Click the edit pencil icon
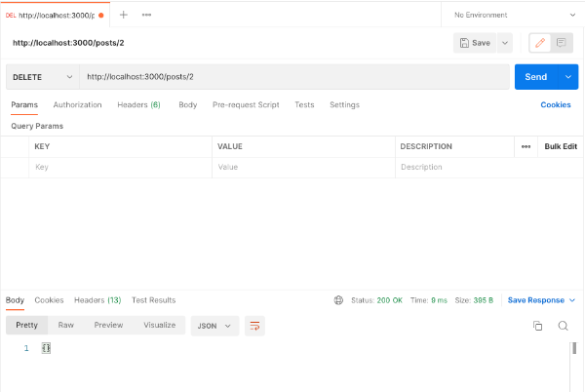 click(x=540, y=43)
